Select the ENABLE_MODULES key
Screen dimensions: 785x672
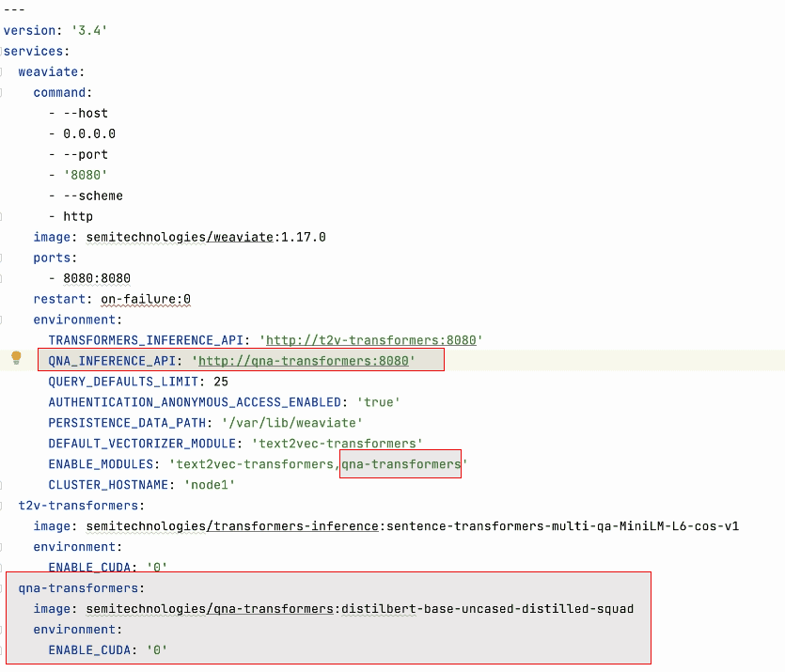coord(101,464)
